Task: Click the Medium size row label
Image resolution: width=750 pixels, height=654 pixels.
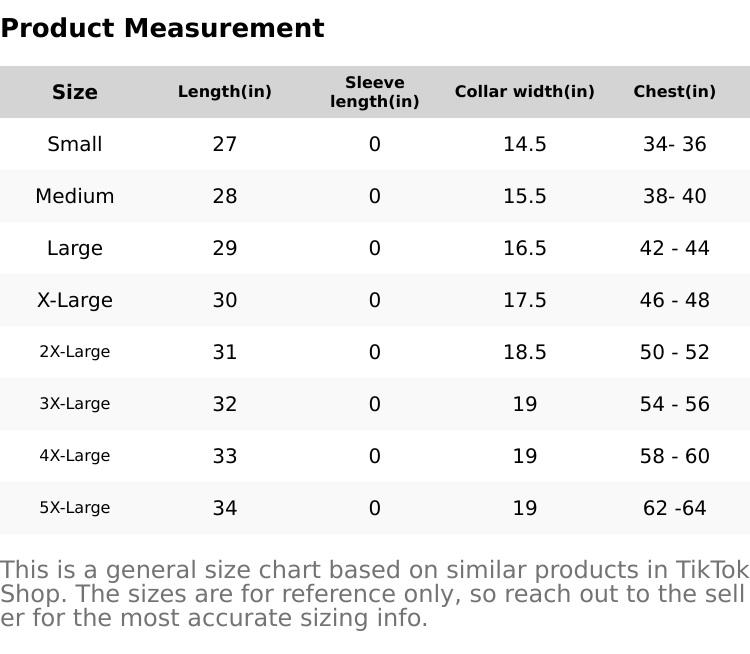Action: tap(75, 196)
